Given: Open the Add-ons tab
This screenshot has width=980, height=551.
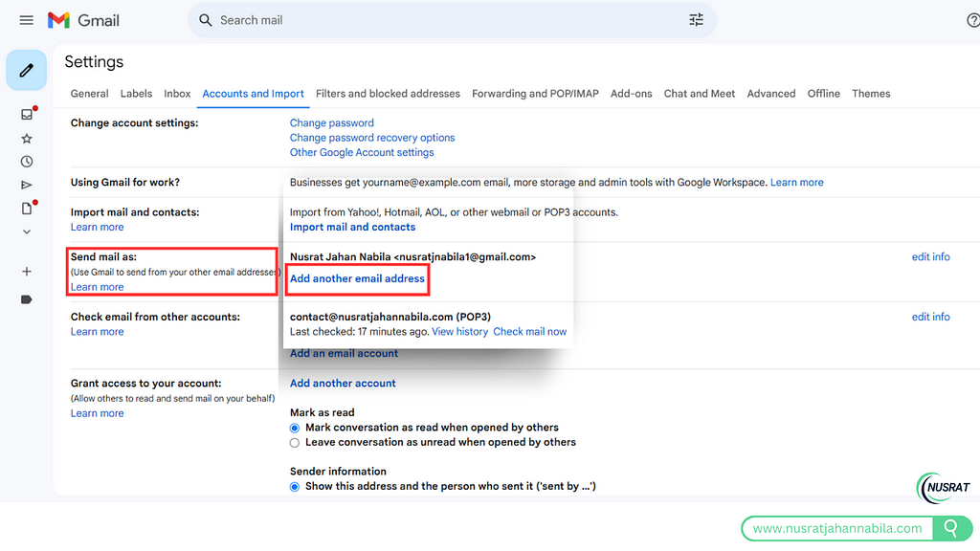Looking at the screenshot, I should [x=632, y=94].
